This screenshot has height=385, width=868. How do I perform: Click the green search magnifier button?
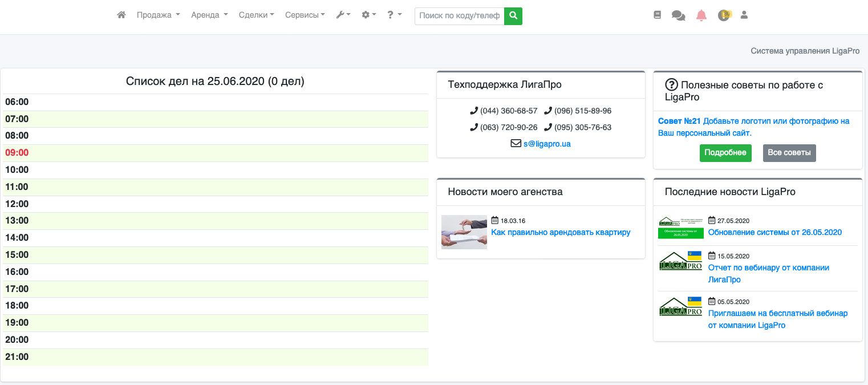pyautogui.click(x=513, y=16)
